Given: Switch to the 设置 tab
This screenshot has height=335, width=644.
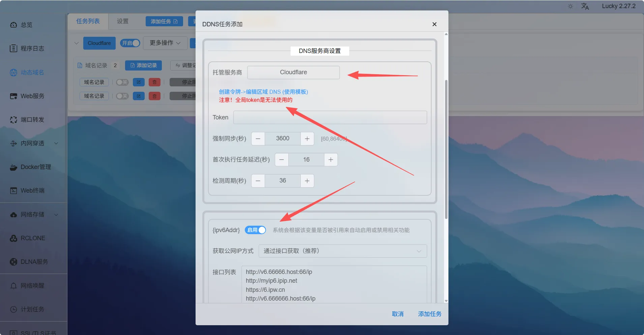Looking at the screenshot, I should (x=123, y=21).
